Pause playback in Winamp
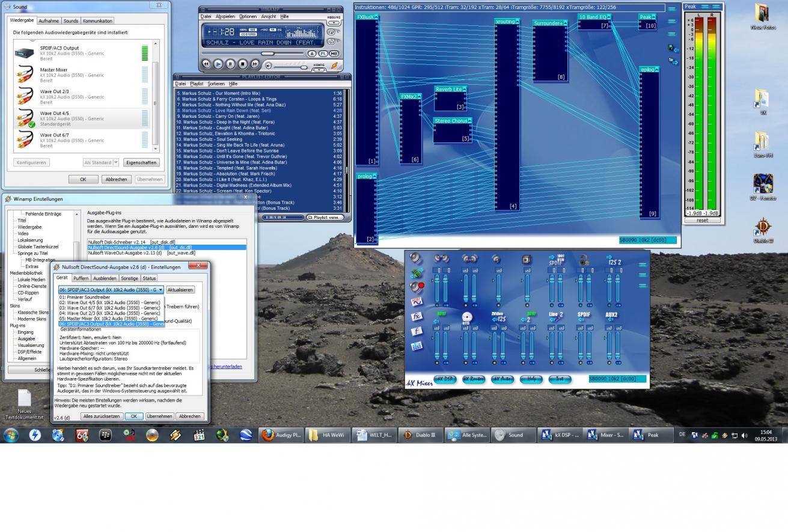The width and height of the screenshot is (788, 532). coord(230,64)
